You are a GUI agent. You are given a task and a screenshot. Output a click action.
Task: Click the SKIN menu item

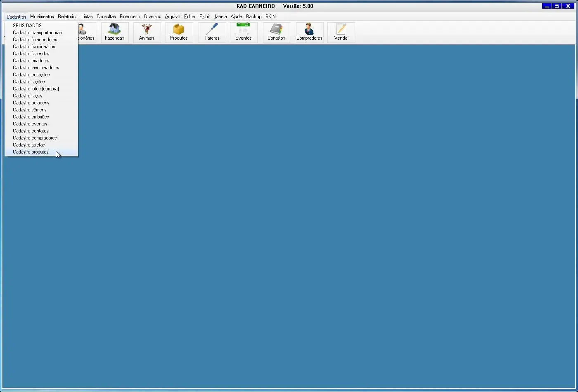(270, 17)
